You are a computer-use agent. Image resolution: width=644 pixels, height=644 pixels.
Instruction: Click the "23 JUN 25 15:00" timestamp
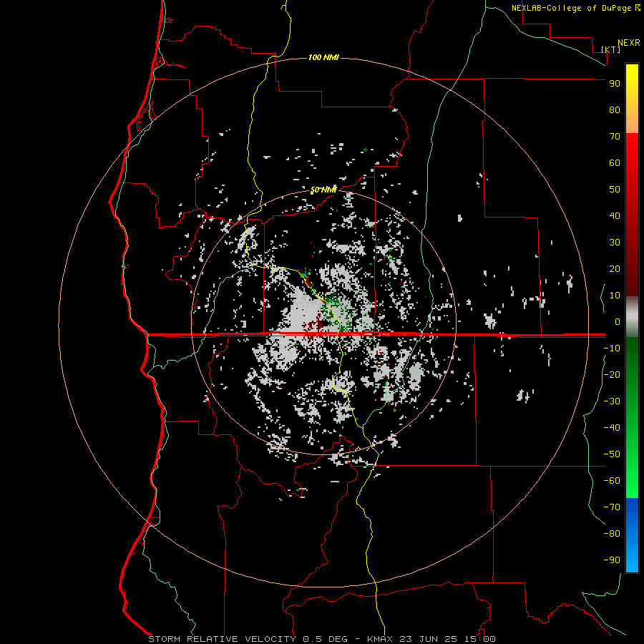coord(447,639)
